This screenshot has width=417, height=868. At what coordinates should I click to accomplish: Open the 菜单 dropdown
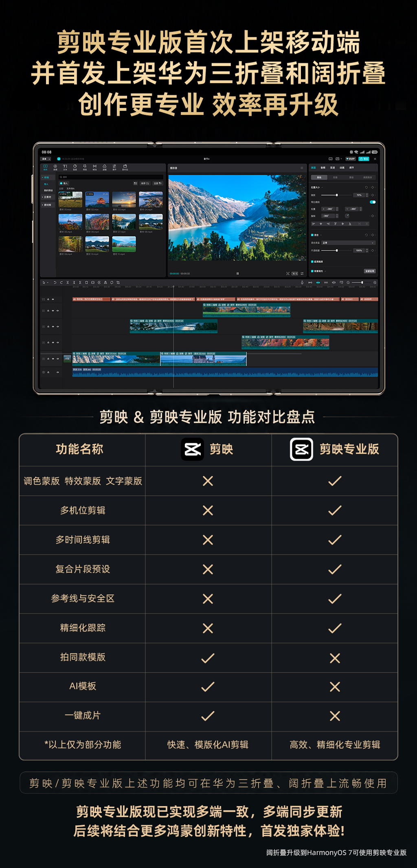[46, 159]
